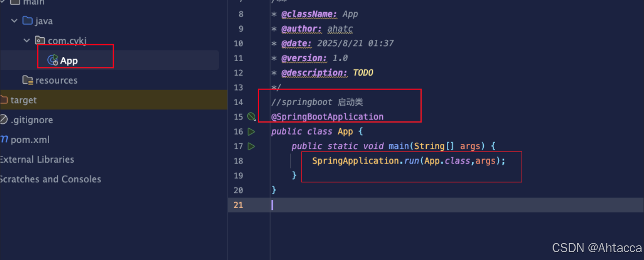Click the com.cykj package label
The width and height of the screenshot is (644, 260).
(68, 41)
